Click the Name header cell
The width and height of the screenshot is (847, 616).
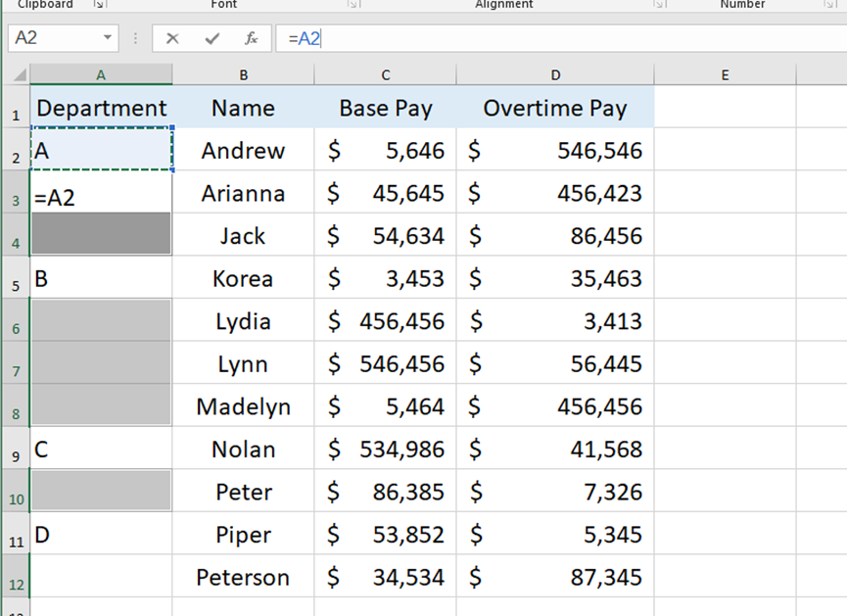pos(244,107)
